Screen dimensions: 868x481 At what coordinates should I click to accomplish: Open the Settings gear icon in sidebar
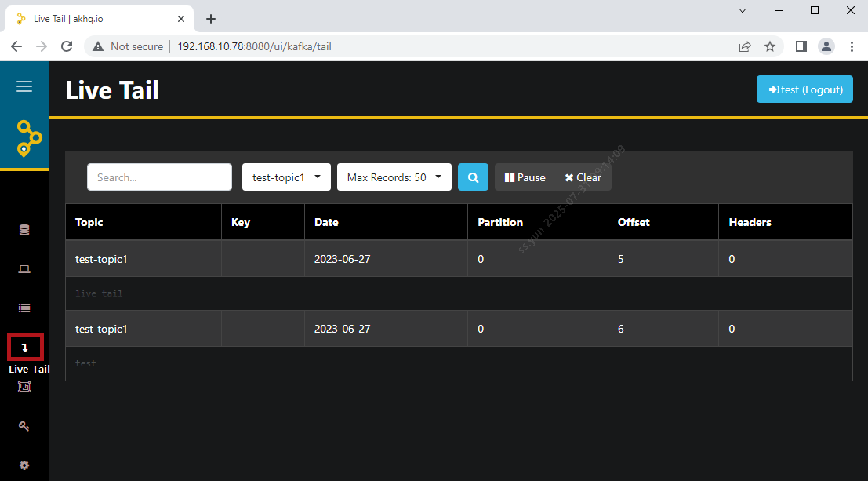24,465
